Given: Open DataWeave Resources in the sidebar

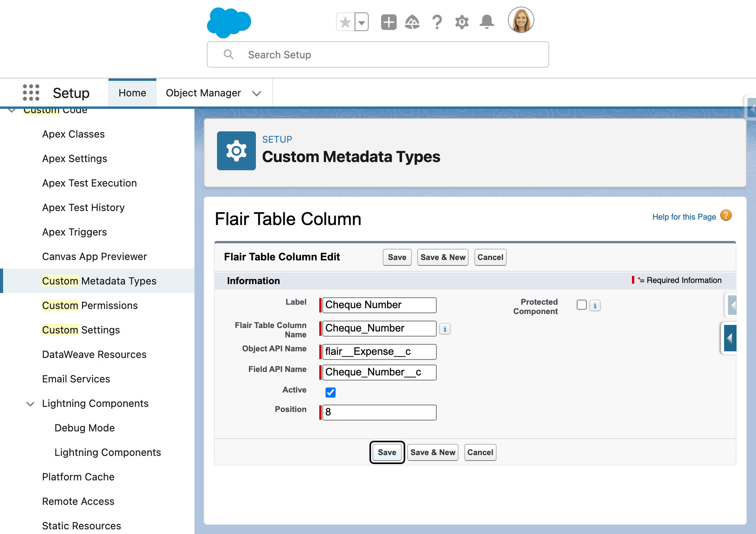Looking at the screenshot, I should (94, 354).
